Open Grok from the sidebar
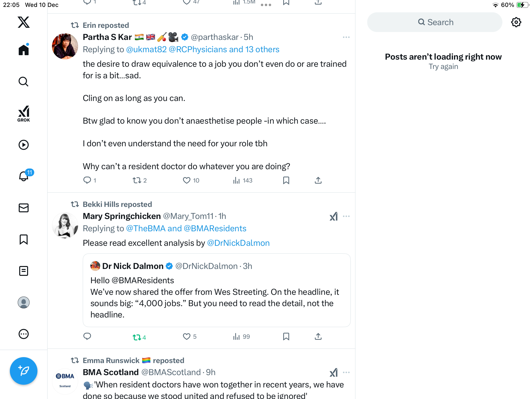Screen dimensions: 532x399 click(24, 114)
